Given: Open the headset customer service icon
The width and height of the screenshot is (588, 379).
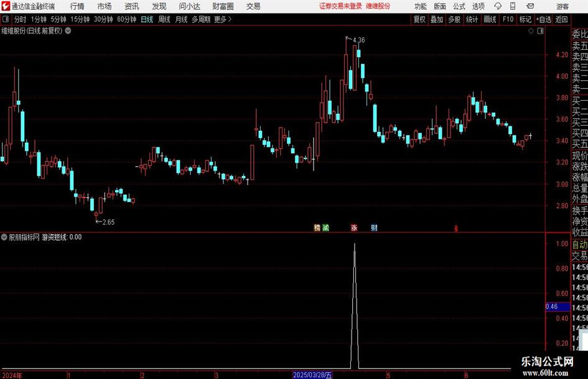Looking at the screenshot, I should [x=498, y=6].
